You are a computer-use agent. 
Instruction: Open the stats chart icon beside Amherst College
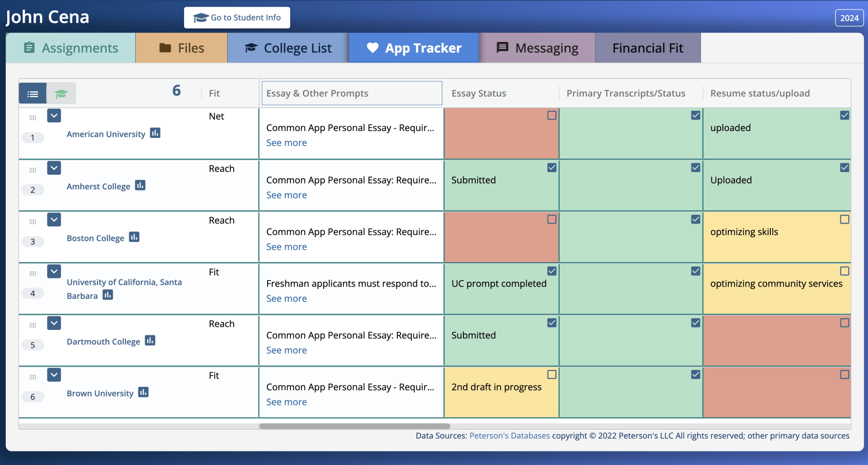pyautogui.click(x=140, y=185)
